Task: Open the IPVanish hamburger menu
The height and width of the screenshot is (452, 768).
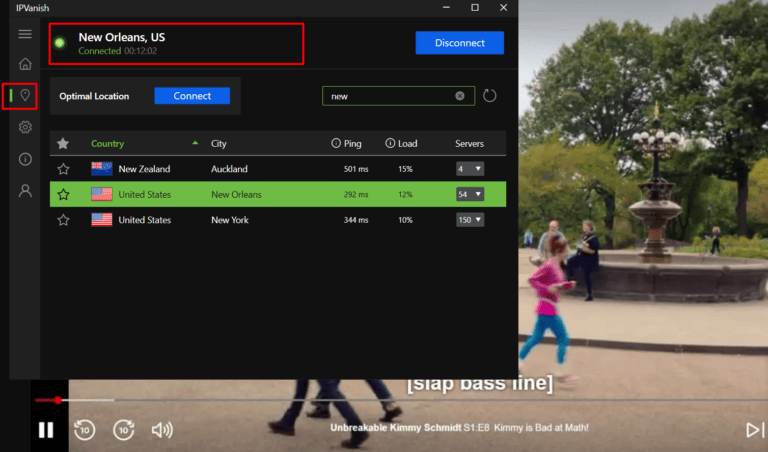Action: coord(25,34)
